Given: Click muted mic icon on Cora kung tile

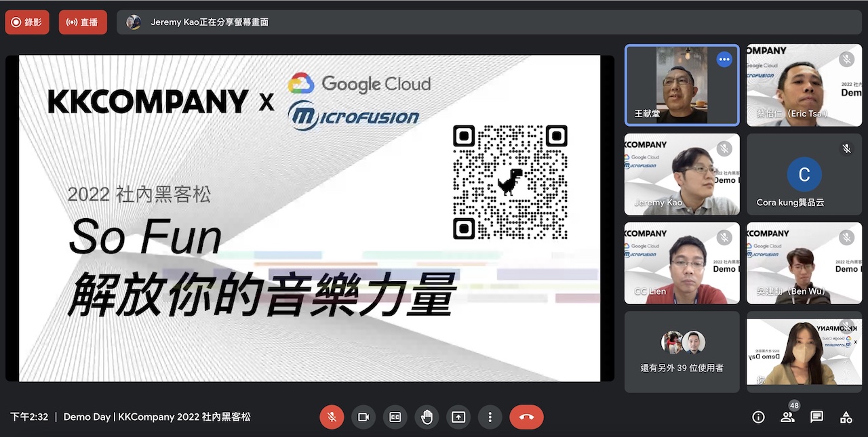Looking at the screenshot, I should 846,148.
